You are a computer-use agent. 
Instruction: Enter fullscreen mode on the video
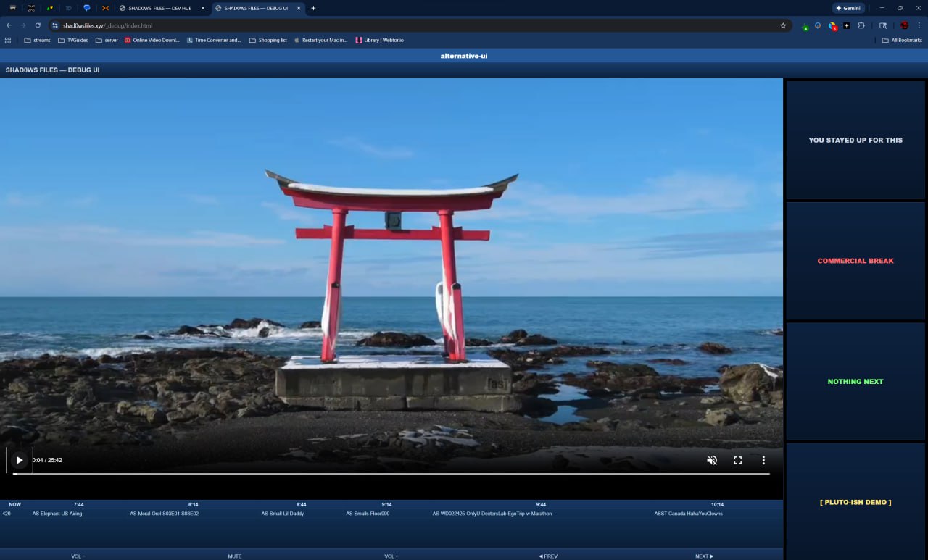click(737, 460)
